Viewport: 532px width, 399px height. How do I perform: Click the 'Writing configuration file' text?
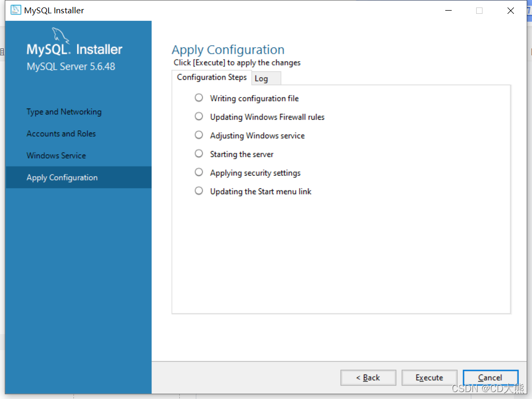pyautogui.click(x=254, y=98)
